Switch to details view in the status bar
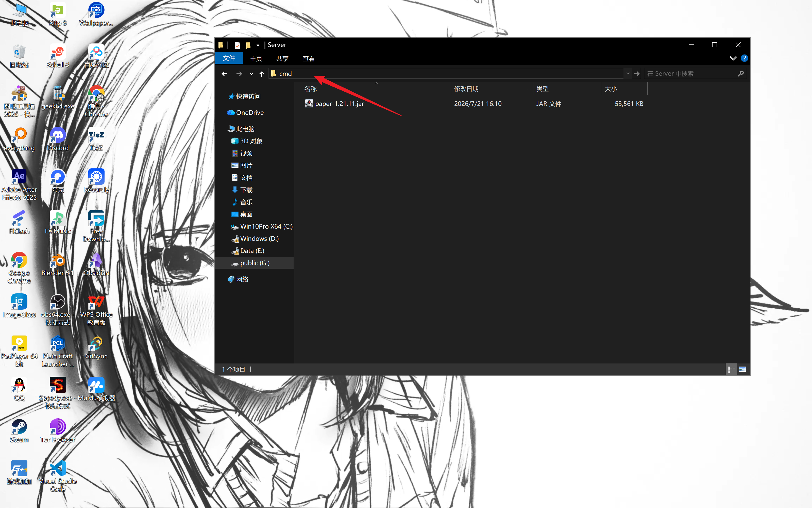Screen dimensions: 812x508 tap(731, 369)
